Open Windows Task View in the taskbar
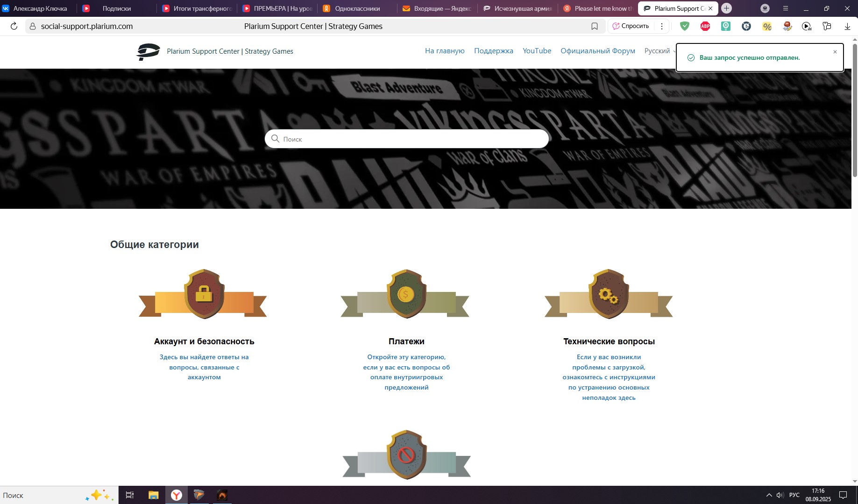This screenshot has height=504, width=858. [130, 495]
